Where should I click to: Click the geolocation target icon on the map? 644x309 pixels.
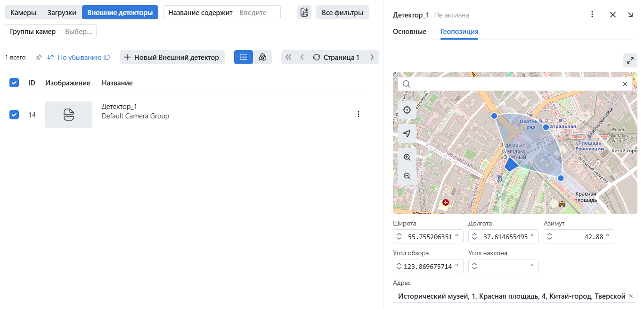point(407,109)
